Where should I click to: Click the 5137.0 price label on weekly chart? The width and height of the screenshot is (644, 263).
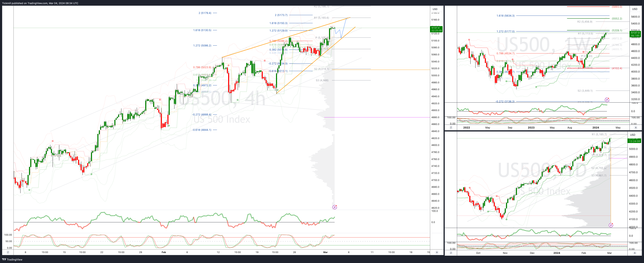(635, 34)
